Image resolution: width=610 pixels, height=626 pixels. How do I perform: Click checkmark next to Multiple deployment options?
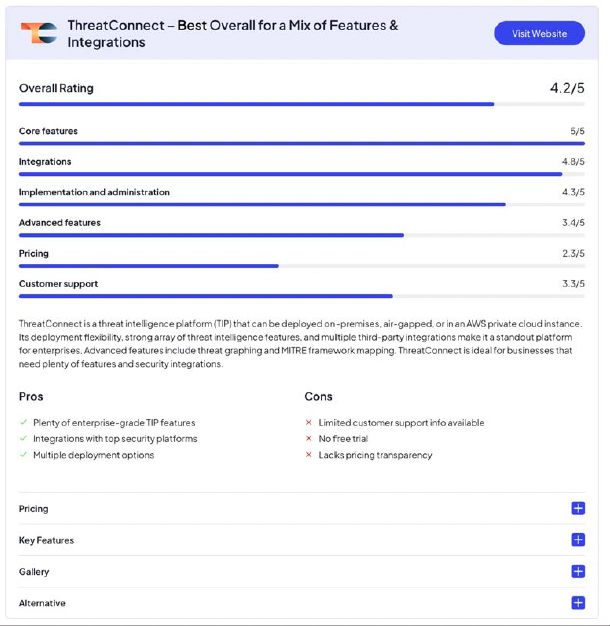click(x=24, y=455)
